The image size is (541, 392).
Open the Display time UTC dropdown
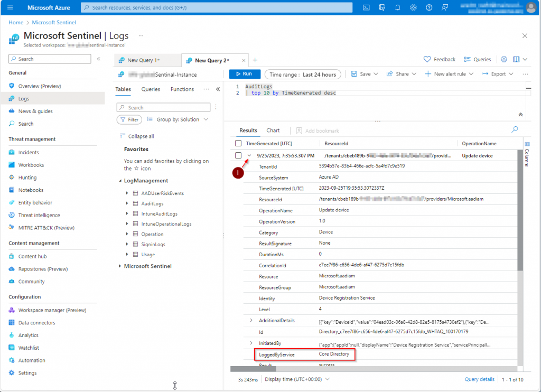tap(297, 379)
